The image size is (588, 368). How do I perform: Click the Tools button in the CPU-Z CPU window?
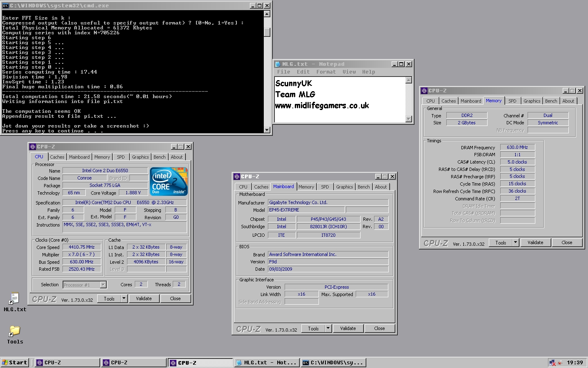(x=109, y=298)
